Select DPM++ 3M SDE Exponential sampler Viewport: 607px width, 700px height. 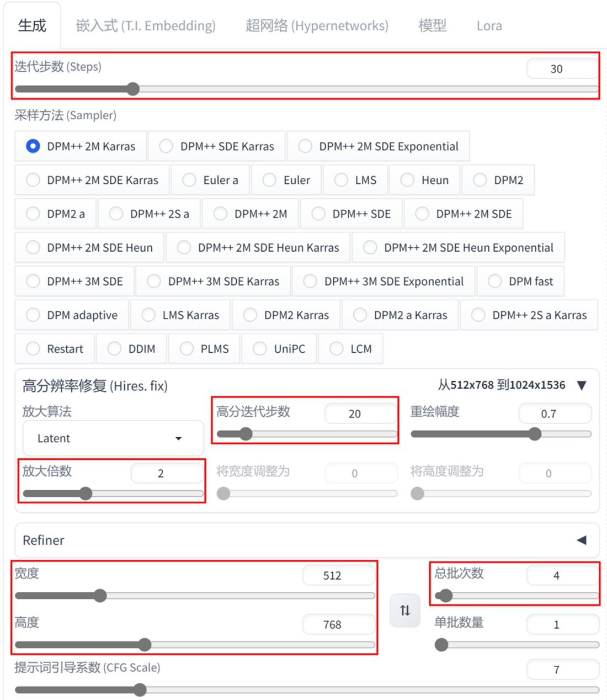pyautogui.click(x=385, y=282)
